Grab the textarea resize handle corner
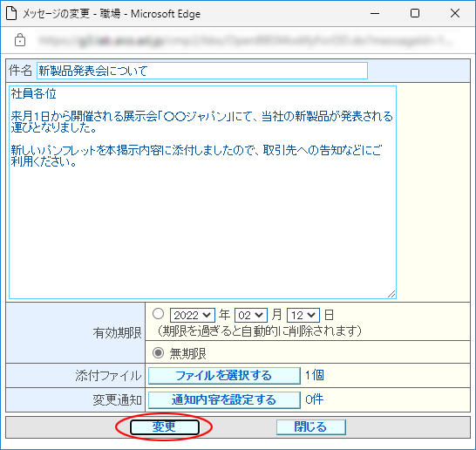Screen dimensions: 476x450 [x=391, y=294]
